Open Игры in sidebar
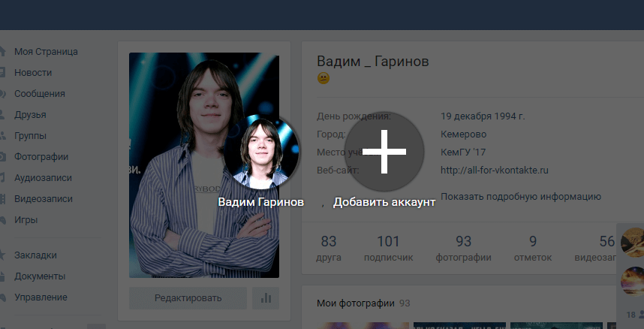This screenshot has width=644, height=329. tap(26, 219)
